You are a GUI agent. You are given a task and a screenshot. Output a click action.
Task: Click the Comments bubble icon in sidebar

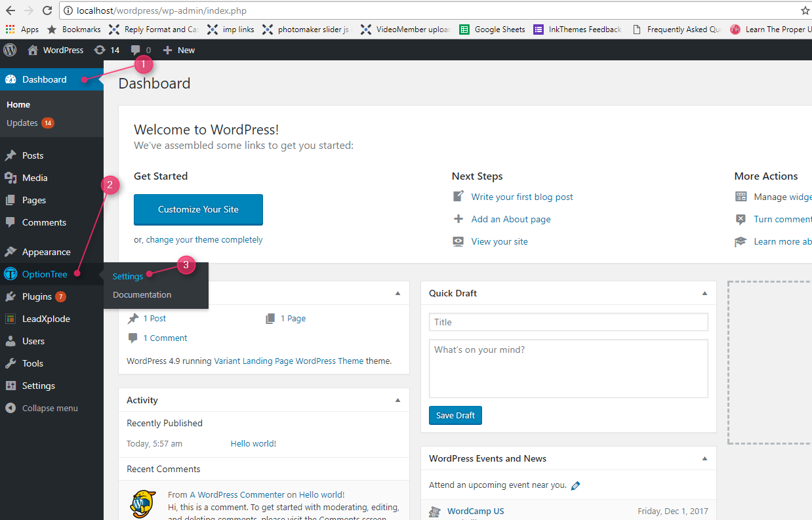(x=10, y=222)
